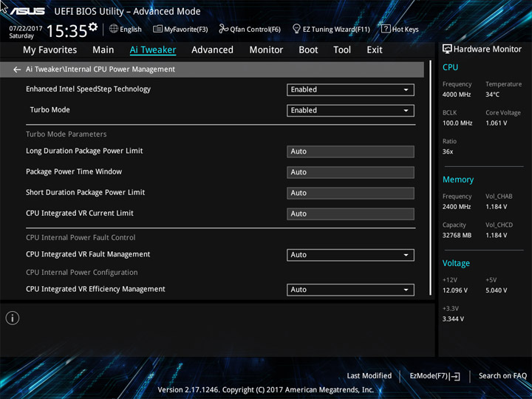Screen dimensions: 532x399
Task: Click the back arrow in the breadcrumb bar
Action: 16,69
